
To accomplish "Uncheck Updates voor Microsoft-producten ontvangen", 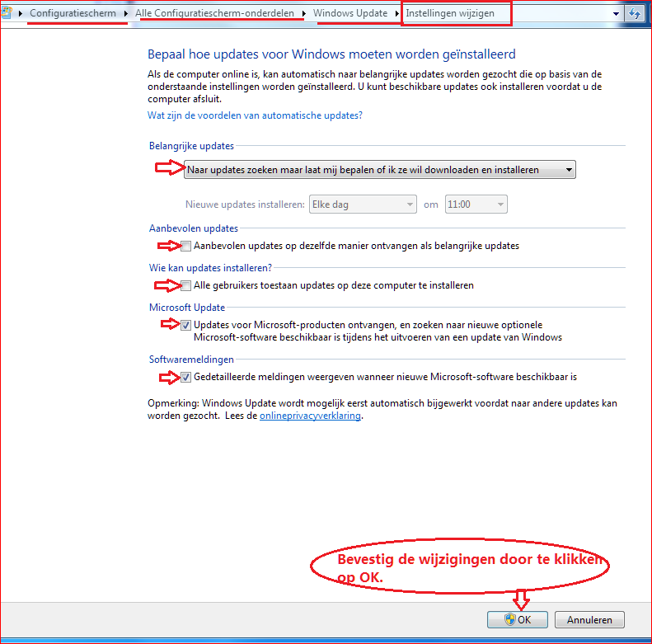I will coord(186,325).
